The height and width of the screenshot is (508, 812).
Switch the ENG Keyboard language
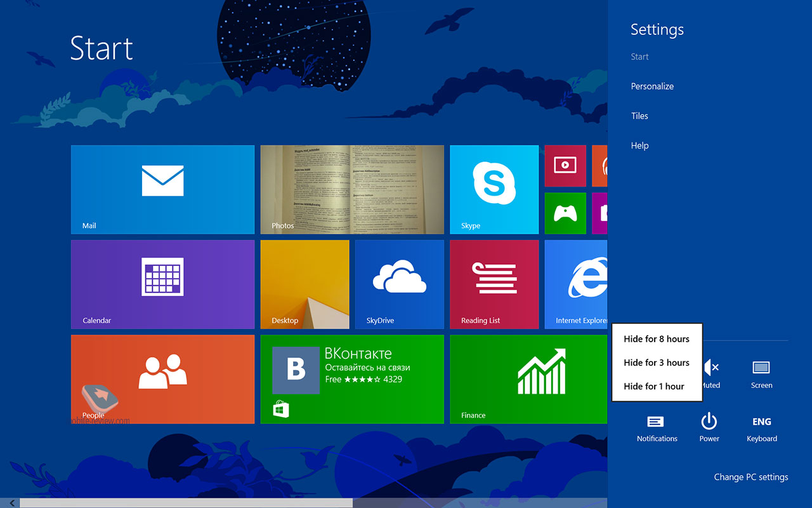pyautogui.click(x=761, y=428)
